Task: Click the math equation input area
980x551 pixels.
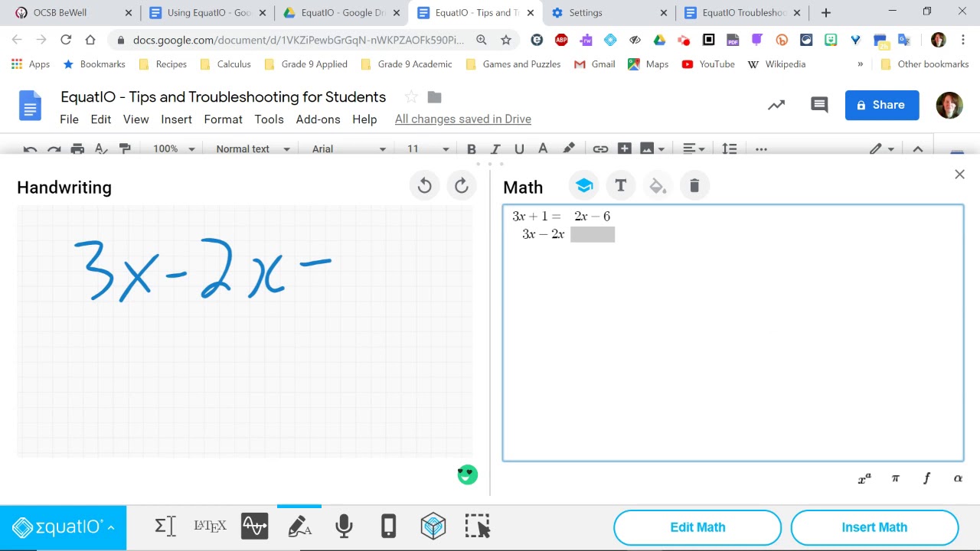Action: click(x=733, y=333)
